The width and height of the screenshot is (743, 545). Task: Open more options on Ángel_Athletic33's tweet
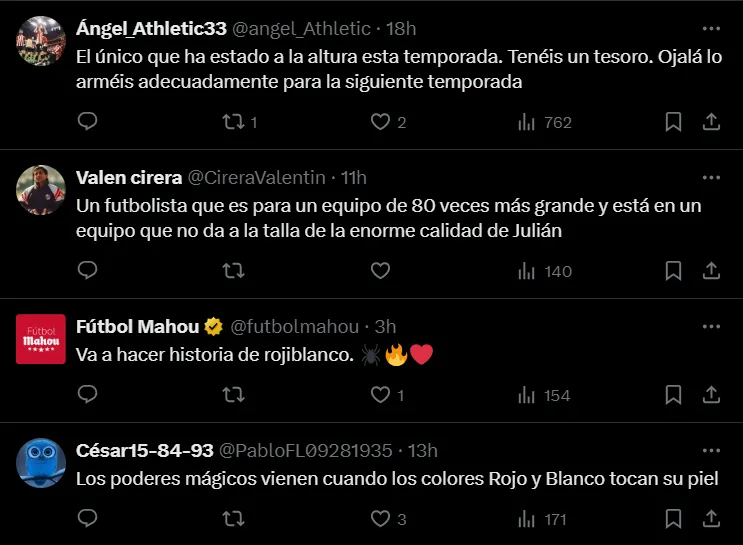[x=711, y=28]
